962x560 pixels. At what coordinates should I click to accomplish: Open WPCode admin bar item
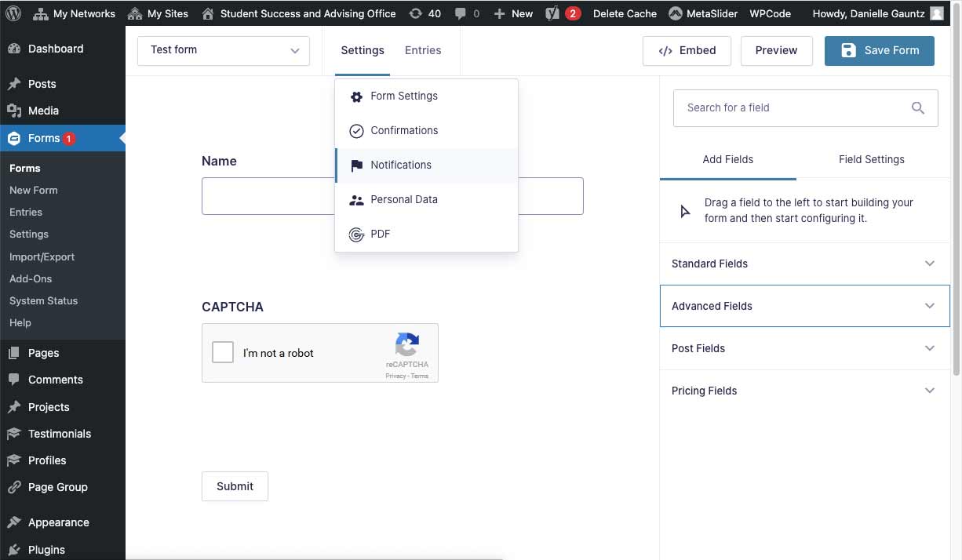[770, 13]
